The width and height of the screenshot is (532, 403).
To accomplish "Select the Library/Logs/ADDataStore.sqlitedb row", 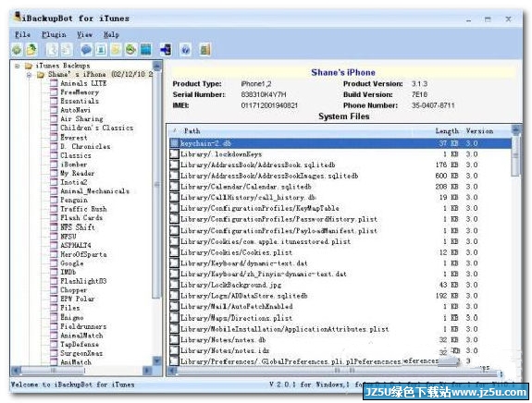I will click(x=340, y=296).
